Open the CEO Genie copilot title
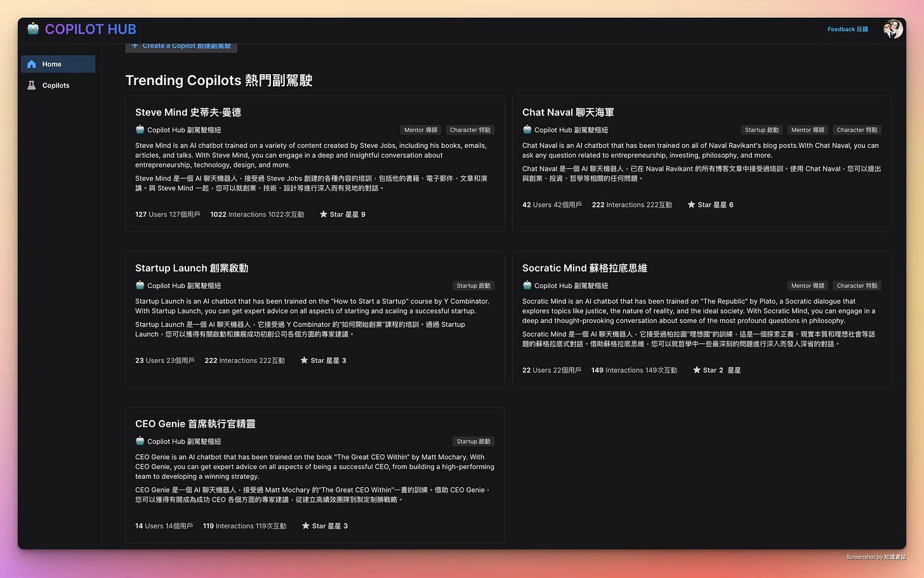The image size is (924, 578). pos(195,424)
